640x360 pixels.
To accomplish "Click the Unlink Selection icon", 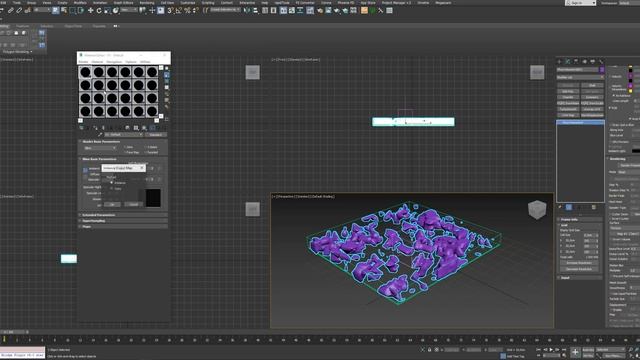I will [x=19, y=10].
